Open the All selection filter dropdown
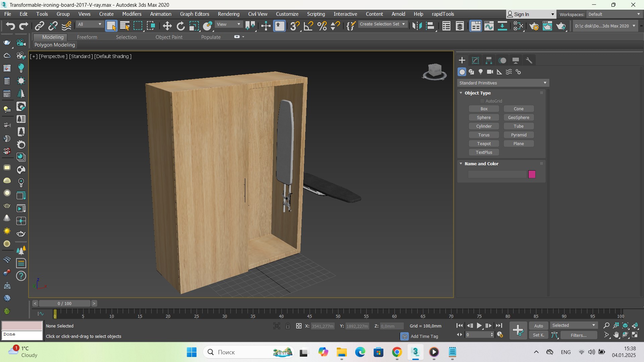Viewport: 644px width, 362px height. [x=89, y=24]
